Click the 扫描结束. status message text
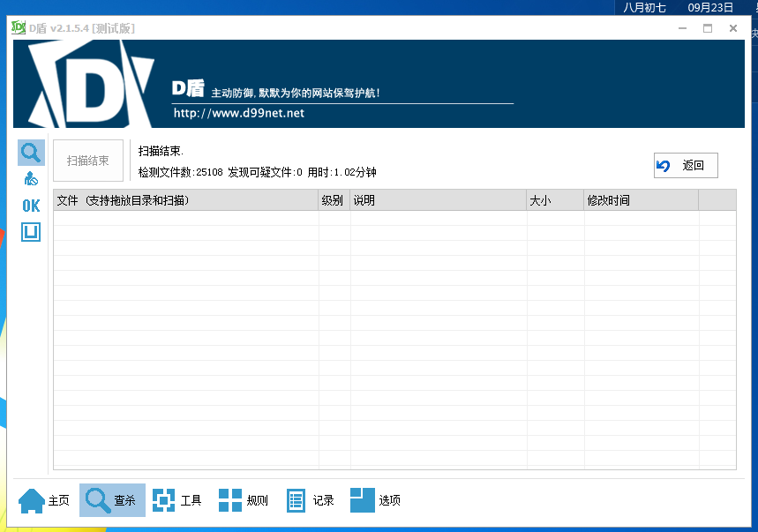The width and height of the screenshot is (758, 532). 161,151
